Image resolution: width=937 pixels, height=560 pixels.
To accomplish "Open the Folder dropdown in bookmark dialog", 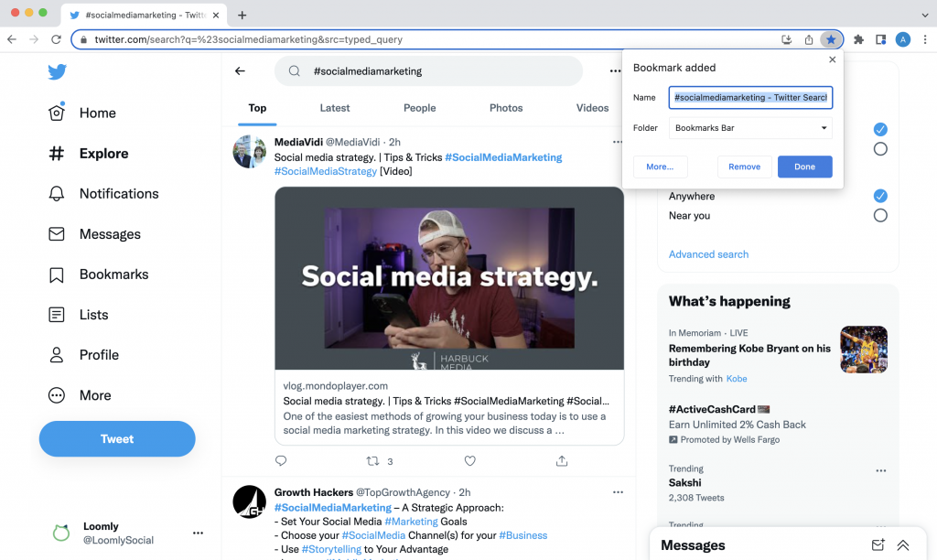I will click(x=750, y=127).
